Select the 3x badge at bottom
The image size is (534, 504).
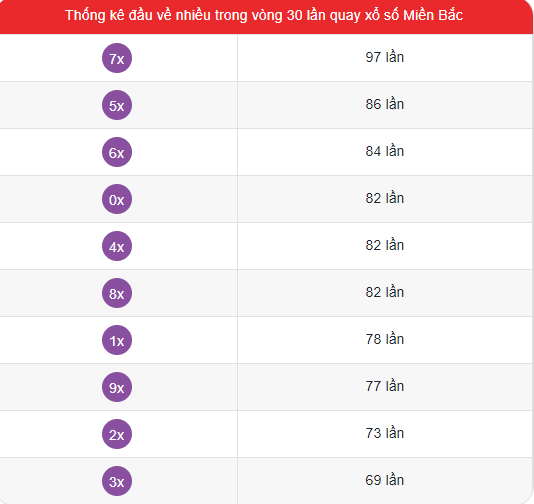point(117,481)
